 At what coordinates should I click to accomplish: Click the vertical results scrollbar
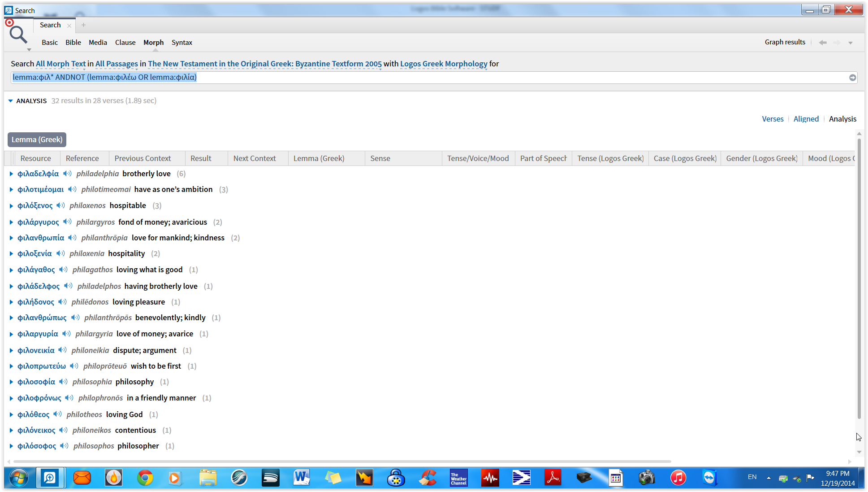(859, 278)
